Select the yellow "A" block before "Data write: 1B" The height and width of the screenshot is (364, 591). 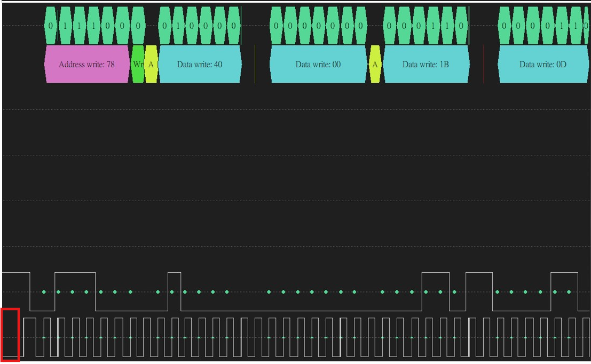[x=375, y=64]
